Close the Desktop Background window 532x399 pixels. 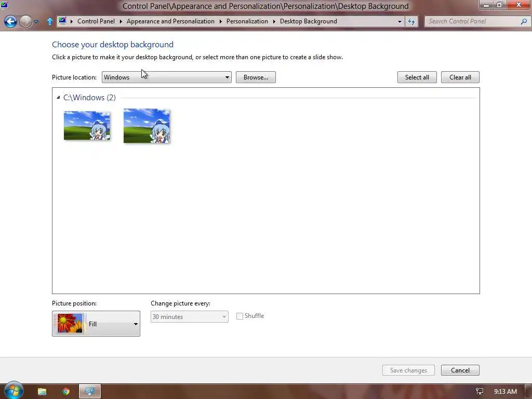tap(518, 5)
